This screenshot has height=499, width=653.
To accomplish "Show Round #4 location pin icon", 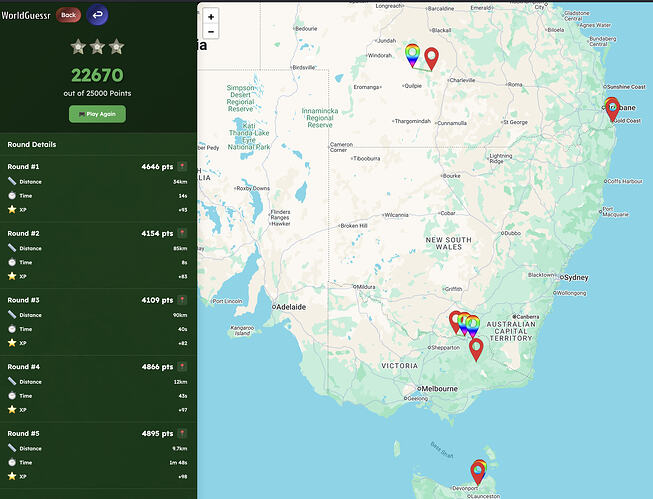I will pos(182,367).
